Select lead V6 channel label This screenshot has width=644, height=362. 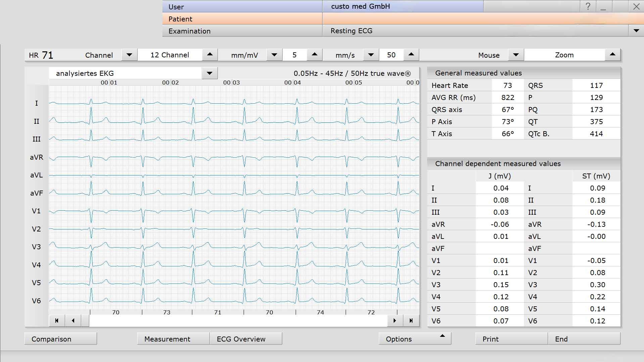coord(36,301)
